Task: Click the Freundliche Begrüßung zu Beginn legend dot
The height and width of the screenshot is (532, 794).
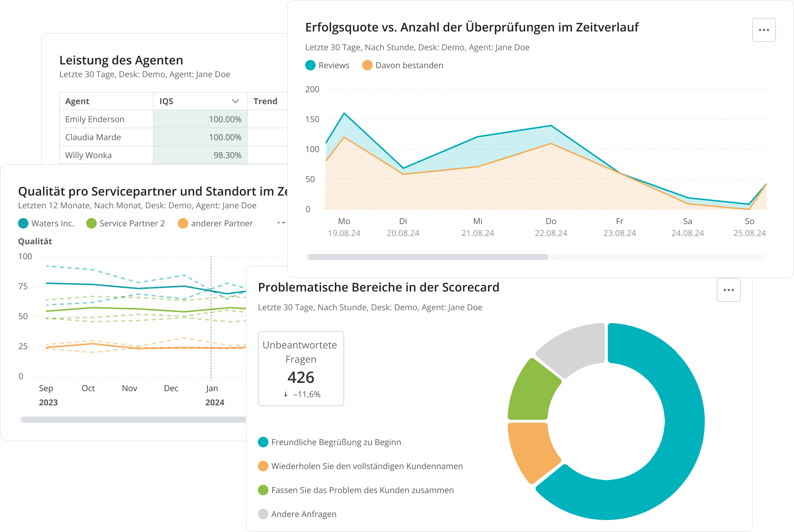Action: tap(263, 442)
